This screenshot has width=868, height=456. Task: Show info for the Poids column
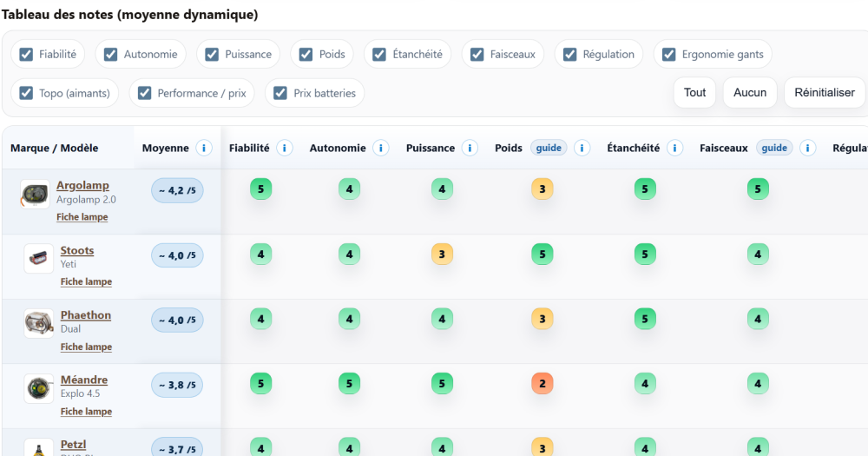click(x=582, y=149)
